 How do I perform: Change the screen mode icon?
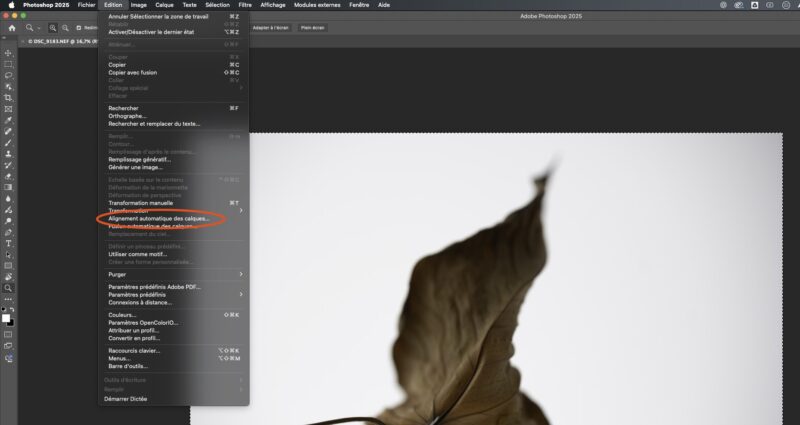click(x=8, y=346)
